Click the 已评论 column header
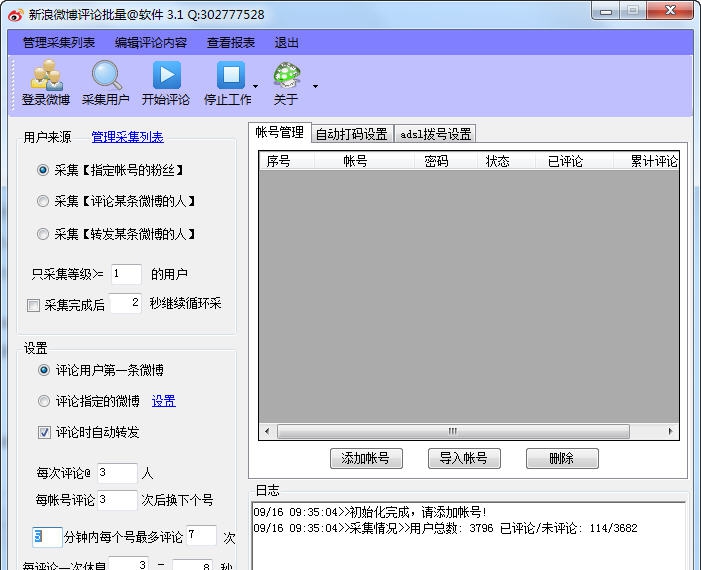The image size is (701, 570). tap(574, 161)
